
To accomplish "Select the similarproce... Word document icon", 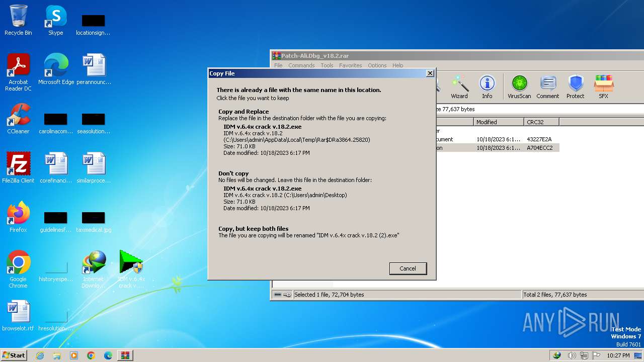I will [94, 168].
